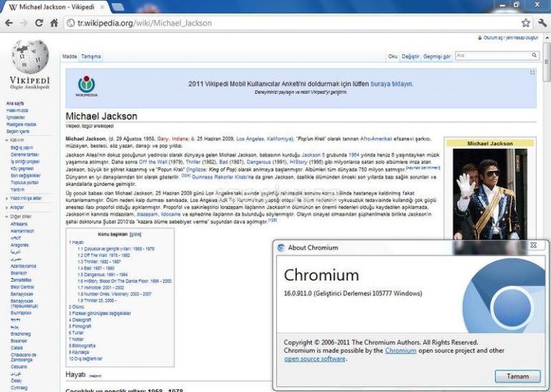Select the Michael Jackson - Vikipedi browser tab
The width and height of the screenshot is (551, 392).
click(57, 7)
